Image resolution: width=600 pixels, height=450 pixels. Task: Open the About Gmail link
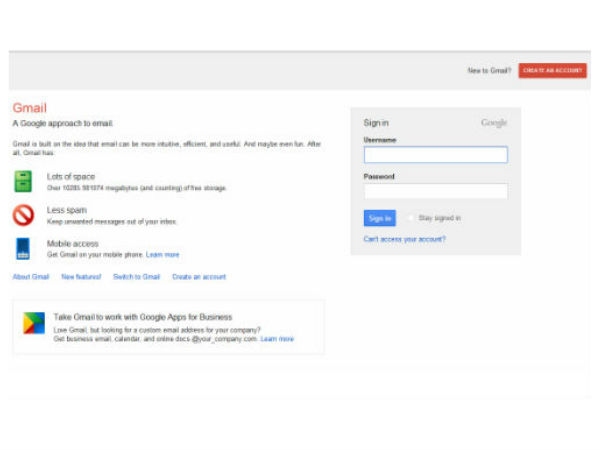pos(31,277)
